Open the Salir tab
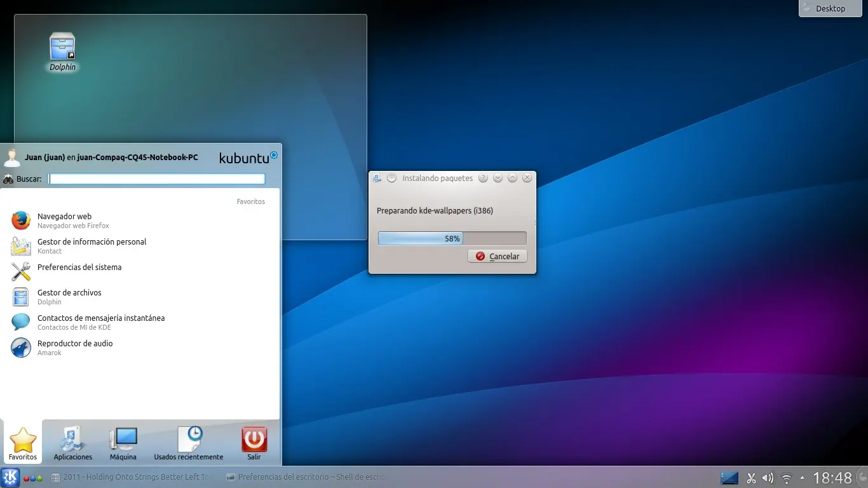Image resolution: width=868 pixels, height=488 pixels. 254,444
